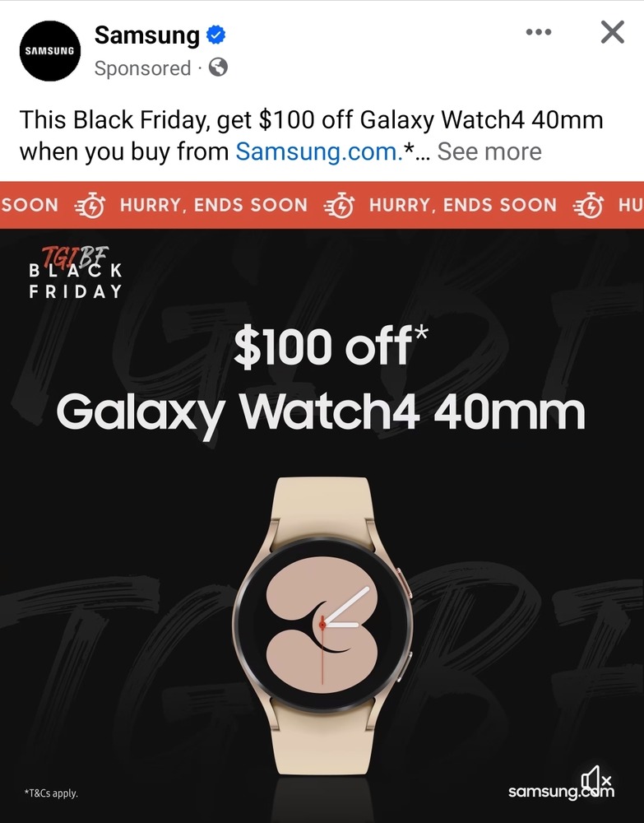
Task: Open the Samsung page name
Action: 147,35
